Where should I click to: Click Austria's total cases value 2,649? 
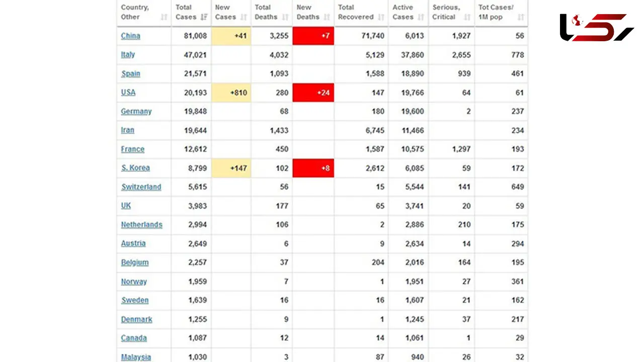(198, 244)
